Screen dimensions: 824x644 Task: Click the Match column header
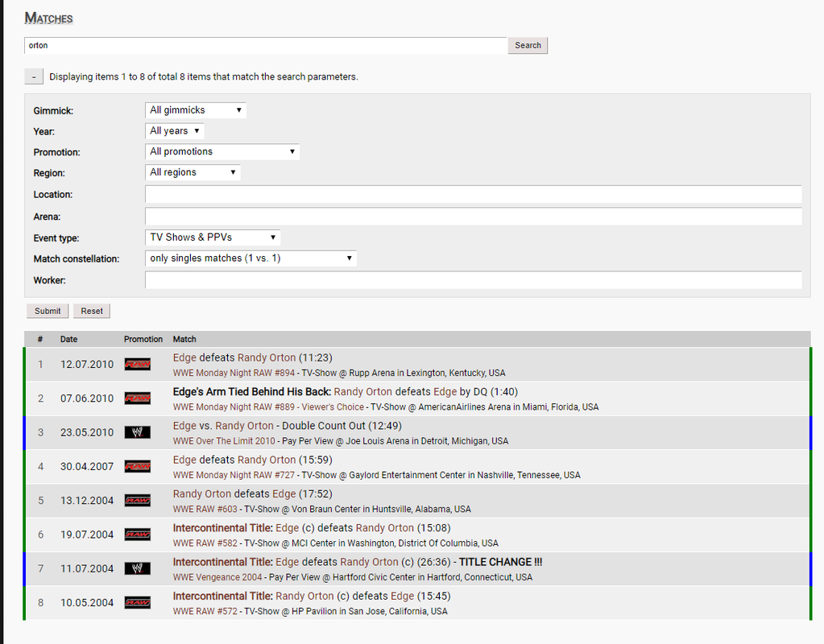(x=184, y=340)
